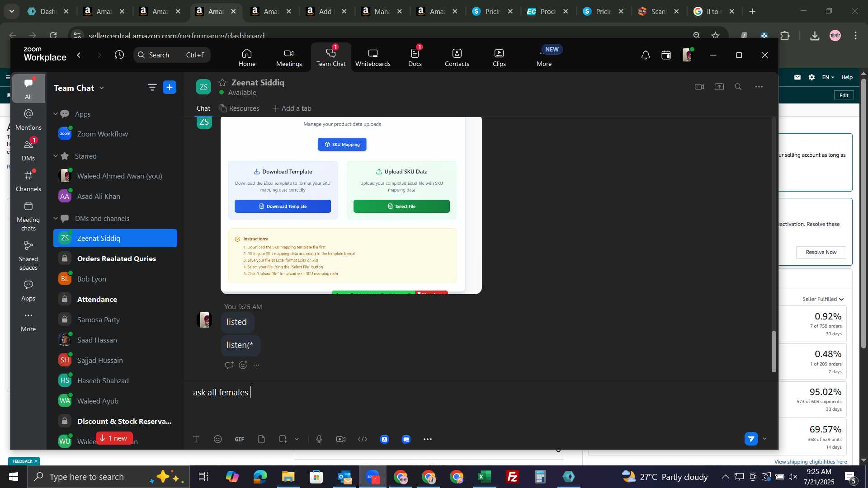Open DMs in left sidebar

point(28,150)
